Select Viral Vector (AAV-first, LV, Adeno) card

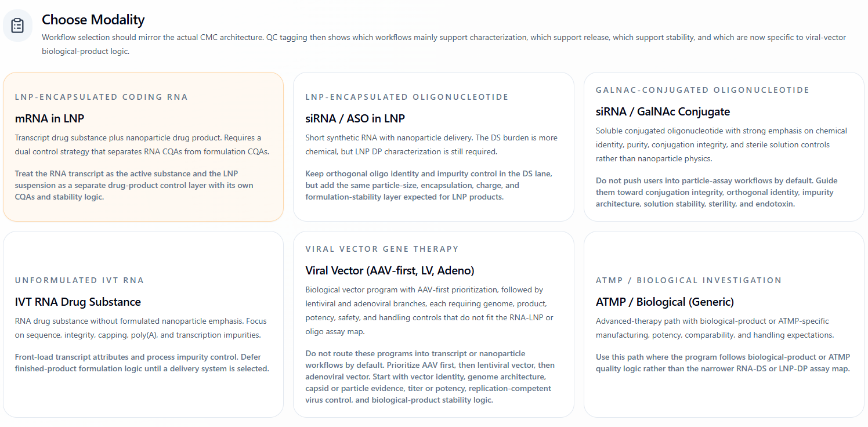[433, 324]
